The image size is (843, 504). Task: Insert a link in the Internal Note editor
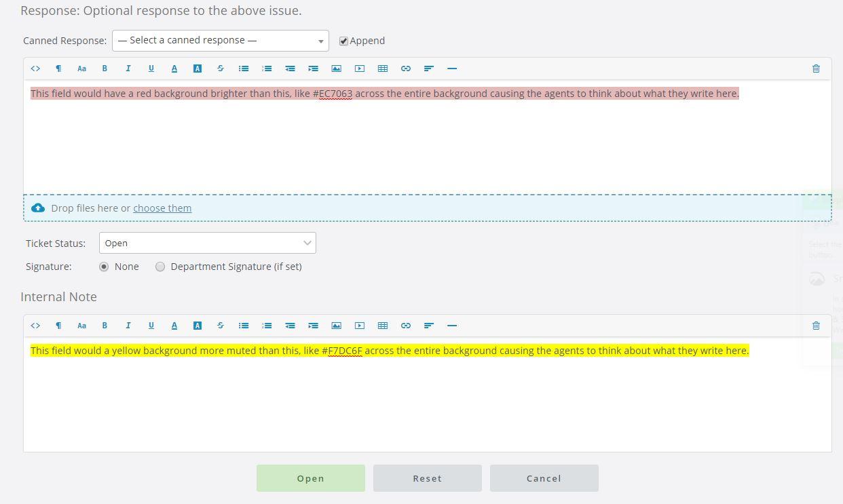(x=406, y=326)
